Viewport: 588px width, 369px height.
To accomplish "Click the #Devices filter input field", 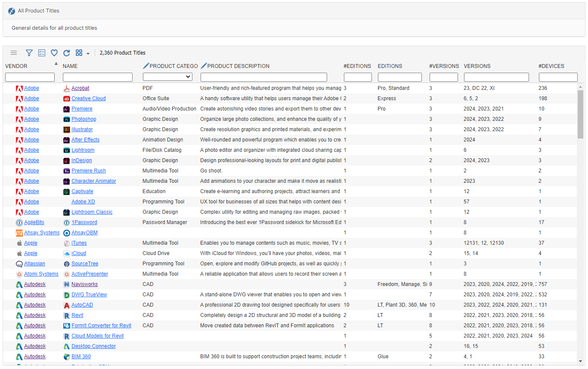I will click(x=558, y=77).
